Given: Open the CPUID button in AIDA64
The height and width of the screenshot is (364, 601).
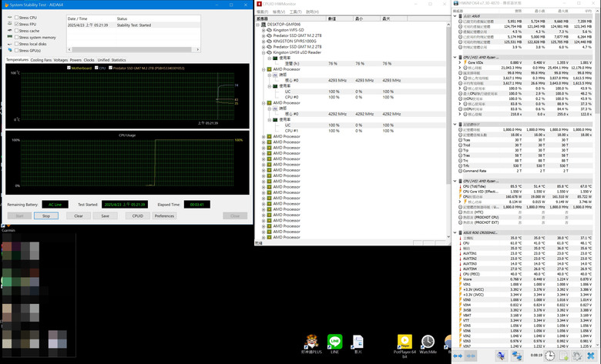Looking at the screenshot, I should pos(138,216).
